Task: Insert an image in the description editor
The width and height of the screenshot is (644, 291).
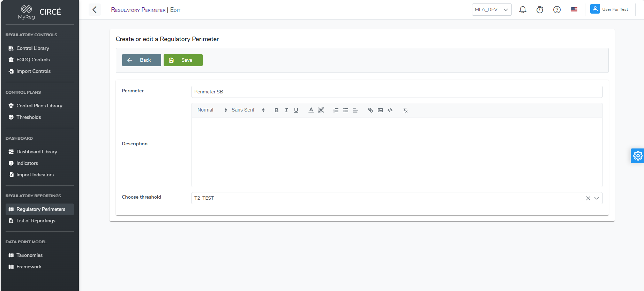Action: click(380, 110)
